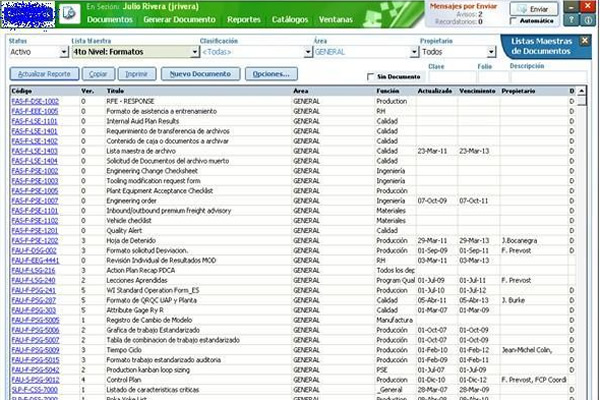Image resolution: width=600 pixels, height=400 pixels.
Task: Toggle the Sin Documento checkbox
Action: click(x=370, y=76)
